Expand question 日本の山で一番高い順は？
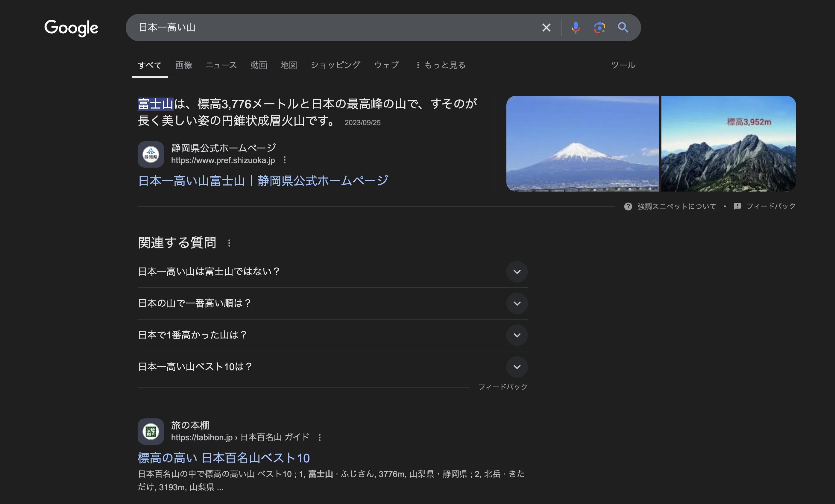This screenshot has width=835, height=504. 517,303
